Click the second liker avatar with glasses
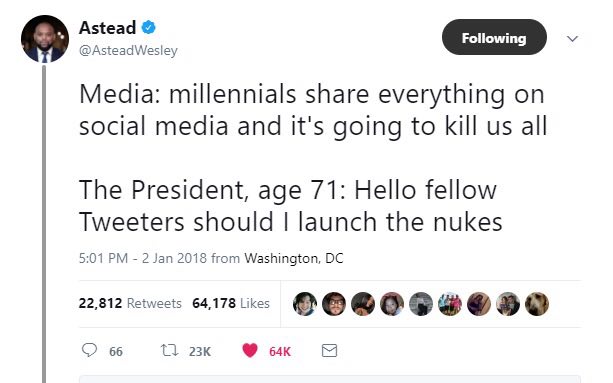Image resolution: width=613 pixels, height=383 pixels. pos(334,304)
